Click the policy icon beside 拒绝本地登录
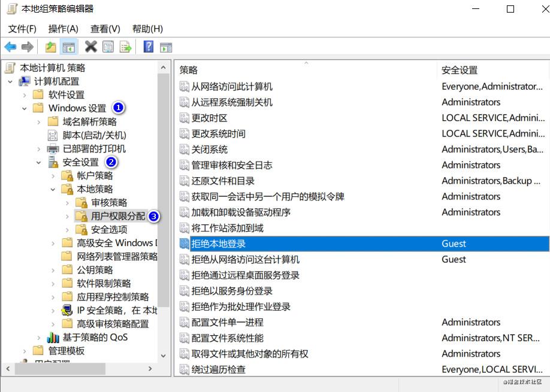The height and width of the screenshot is (392, 550). [x=185, y=244]
